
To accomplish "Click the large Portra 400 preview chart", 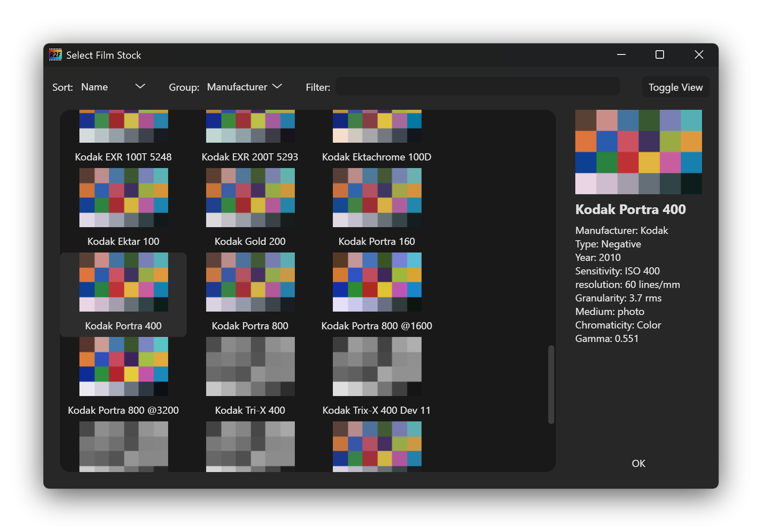I will click(x=639, y=152).
